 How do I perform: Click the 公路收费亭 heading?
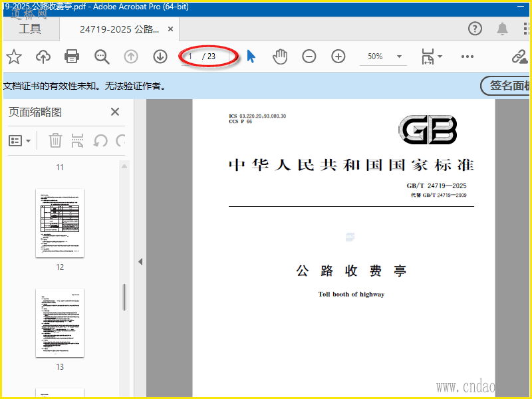(x=351, y=271)
